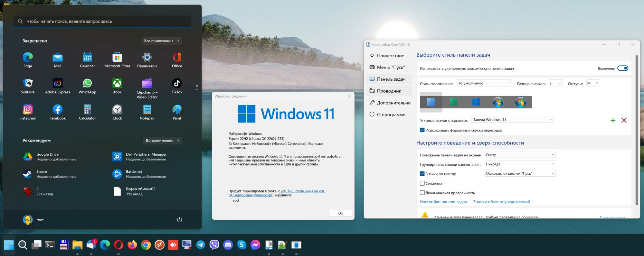644x256 pixels.
Task: Open Solitaire from pinned apps
Action: tap(28, 86)
